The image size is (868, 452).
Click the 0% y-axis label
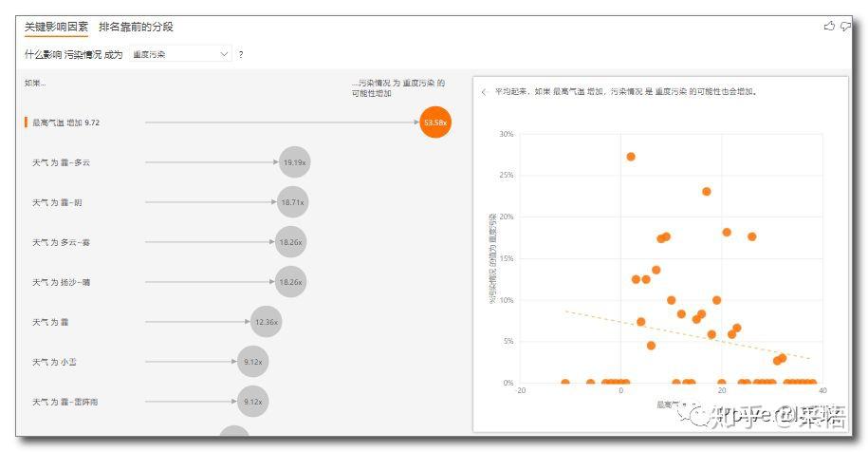(508, 383)
